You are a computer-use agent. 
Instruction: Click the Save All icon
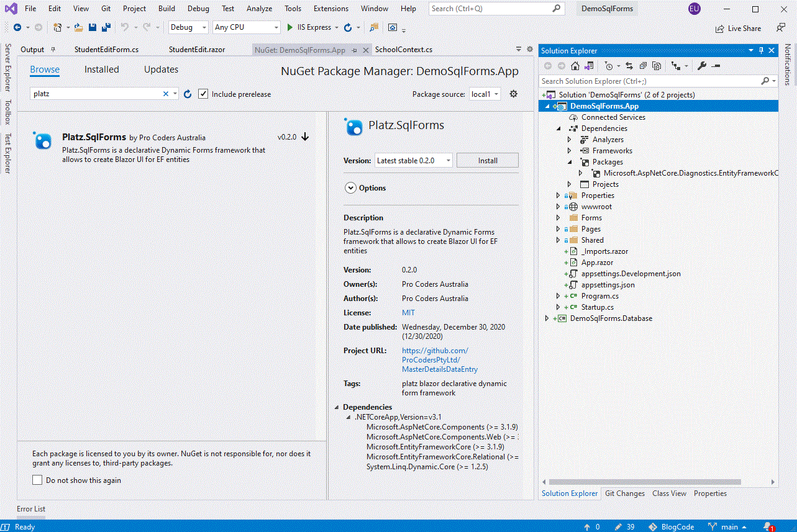coord(106,27)
